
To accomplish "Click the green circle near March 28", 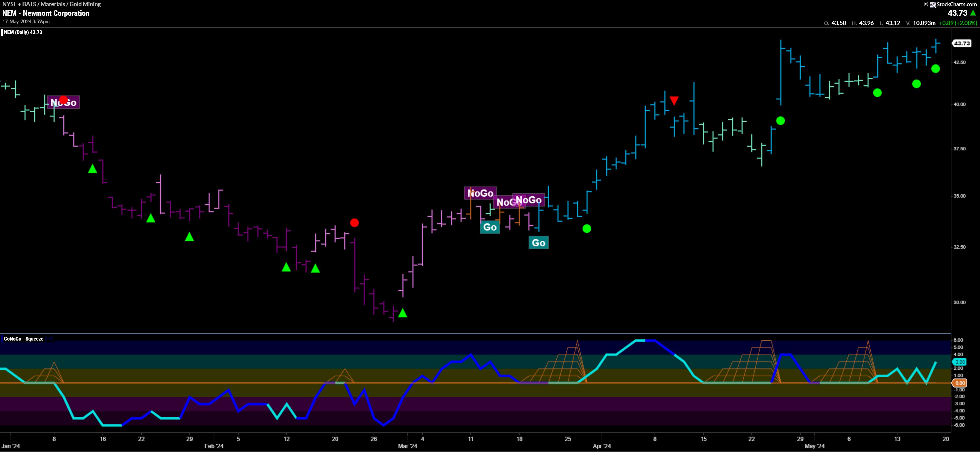I will pos(587,229).
